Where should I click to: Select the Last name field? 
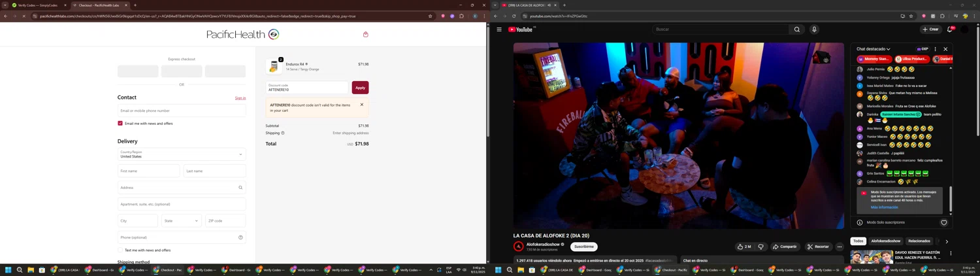pyautogui.click(x=215, y=171)
